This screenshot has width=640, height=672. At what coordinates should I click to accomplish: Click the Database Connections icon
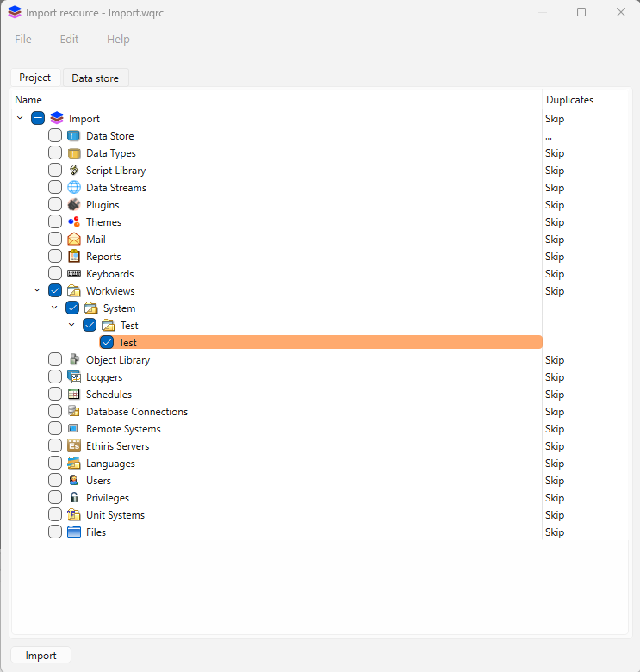(x=74, y=411)
